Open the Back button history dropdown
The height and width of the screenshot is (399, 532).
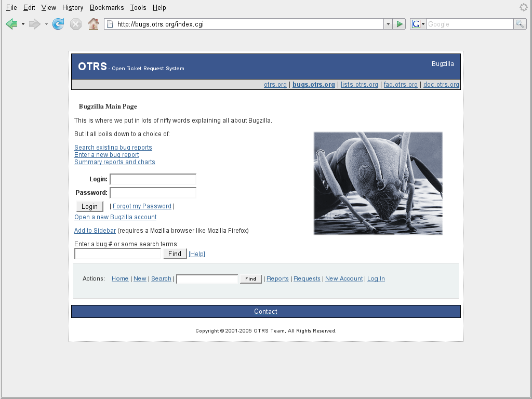click(23, 24)
